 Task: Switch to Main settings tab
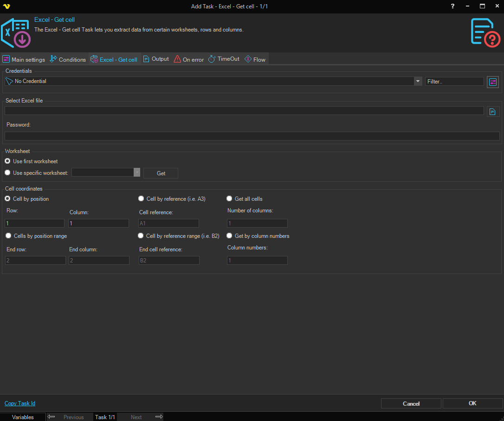(24, 59)
